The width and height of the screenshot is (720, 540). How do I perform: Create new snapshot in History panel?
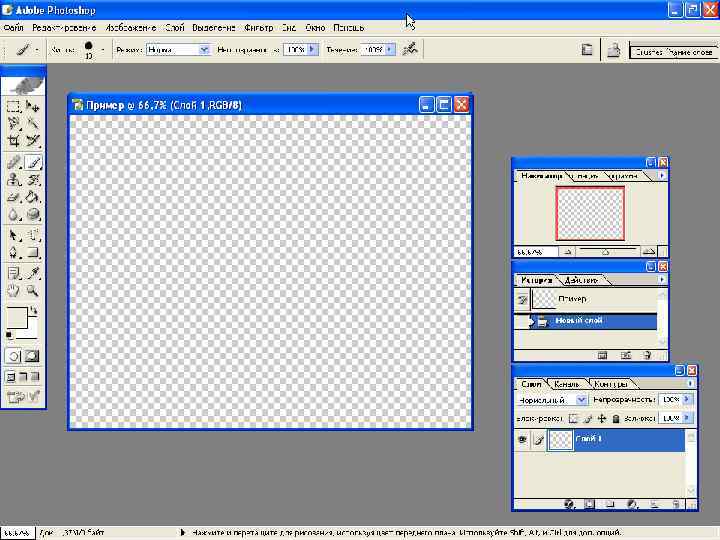[x=626, y=355]
